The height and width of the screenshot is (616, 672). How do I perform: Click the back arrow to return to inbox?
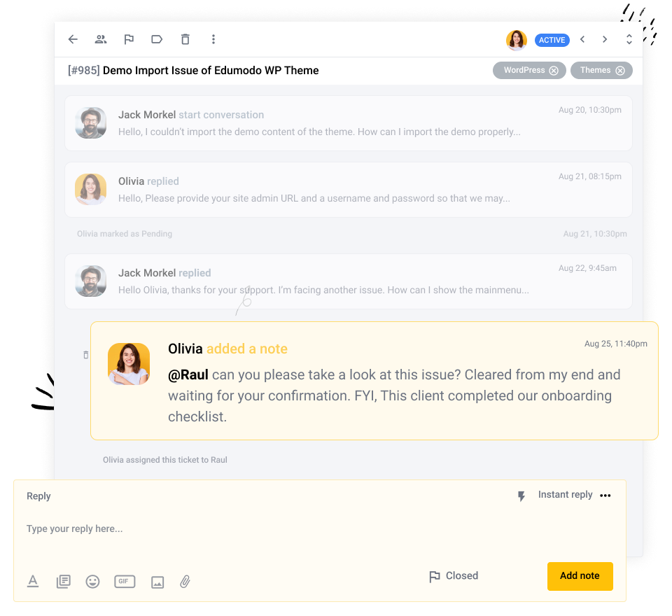[73, 39]
